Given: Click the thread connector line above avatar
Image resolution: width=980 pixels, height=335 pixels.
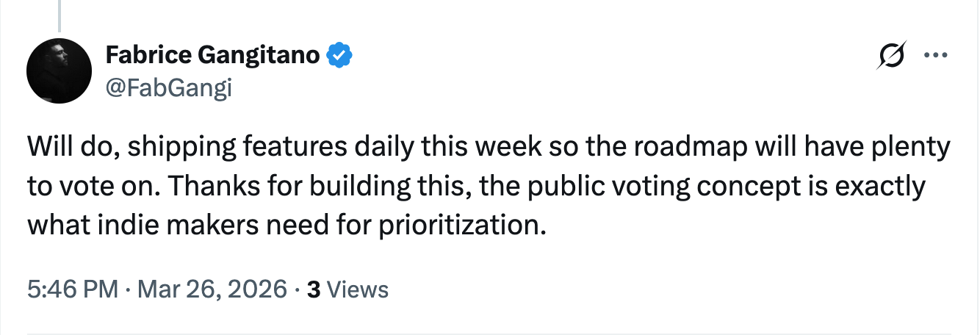Looking at the screenshot, I should pyautogui.click(x=58, y=15).
